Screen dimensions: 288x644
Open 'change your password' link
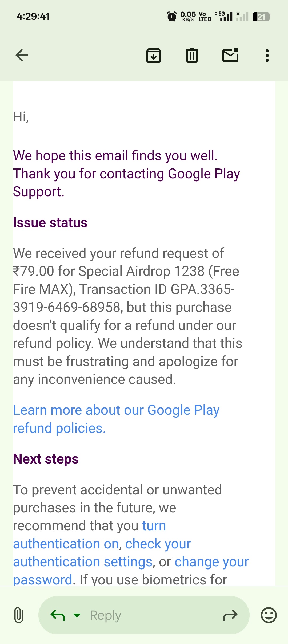click(x=211, y=562)
